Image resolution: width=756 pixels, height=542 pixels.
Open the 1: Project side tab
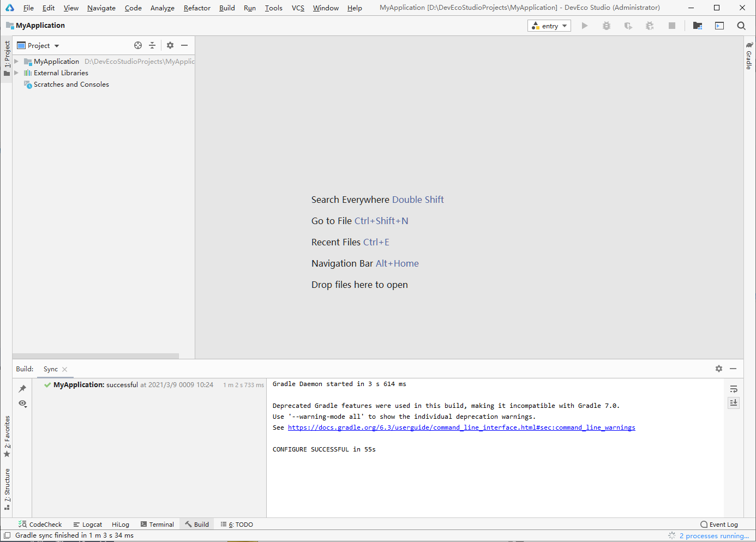pyautogui.click(x=7, y=59)
